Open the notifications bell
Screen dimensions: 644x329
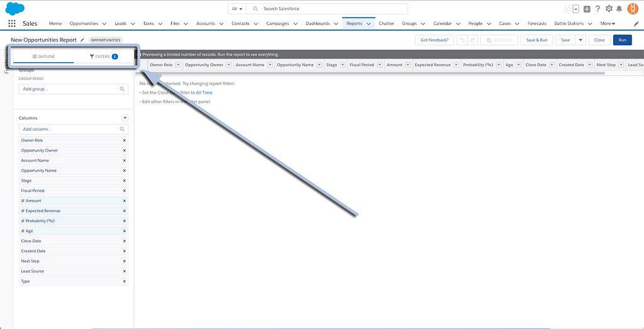point(619,9)
